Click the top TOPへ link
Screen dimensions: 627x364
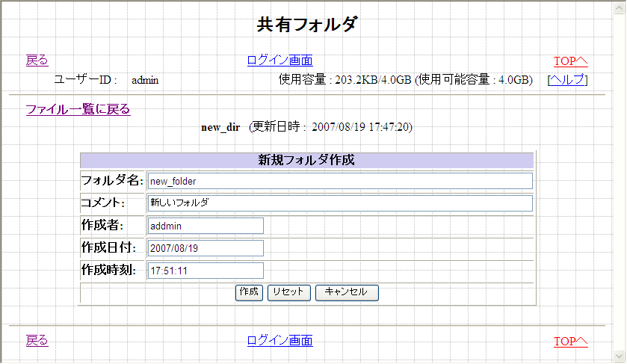point(570,61)
